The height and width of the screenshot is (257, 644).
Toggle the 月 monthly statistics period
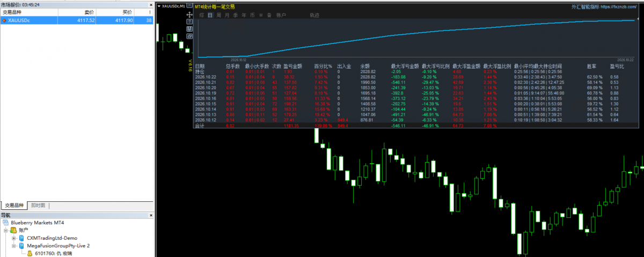[227, 15]
